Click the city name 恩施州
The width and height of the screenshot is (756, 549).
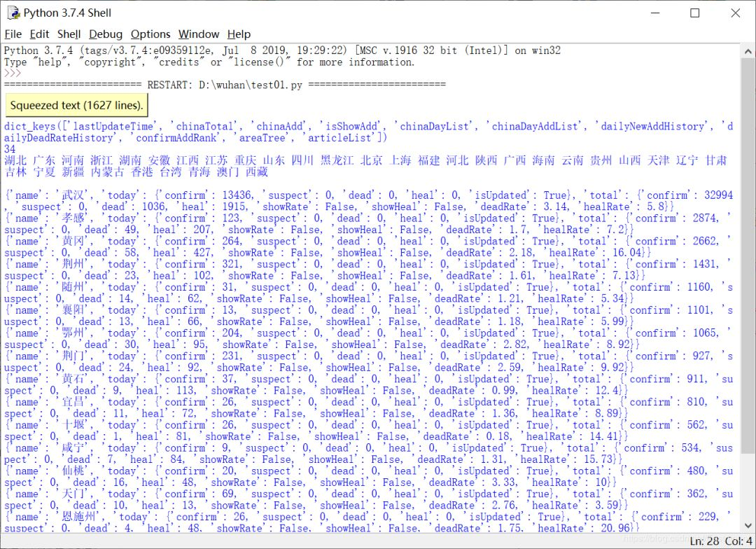pos(78,517)
